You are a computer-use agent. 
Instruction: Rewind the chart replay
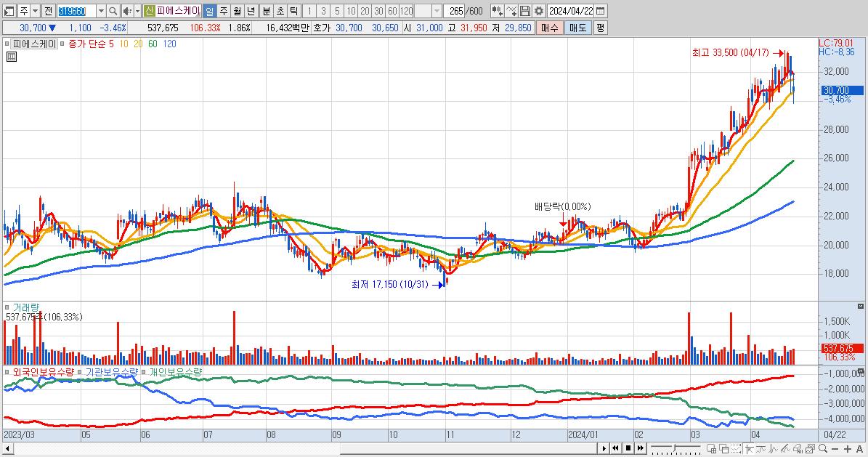(x=615, y=448)
